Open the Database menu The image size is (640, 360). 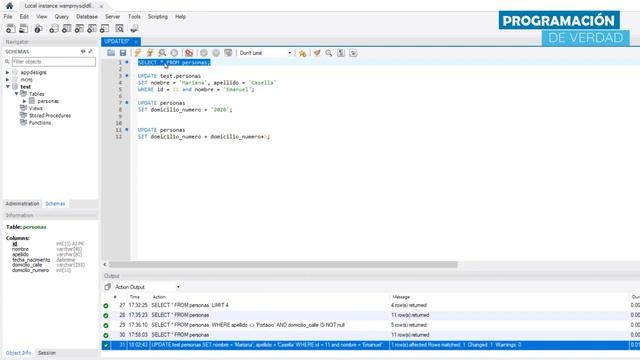click(x=87, y=17)
